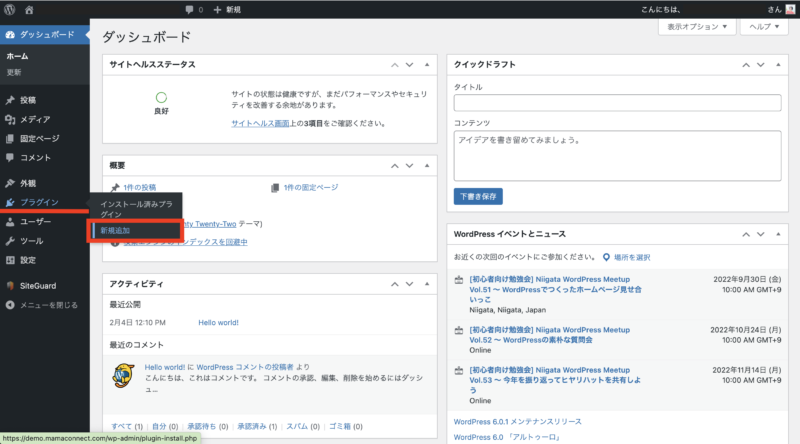Viewport: 800px width, 444px height.
Task: Open WordPress コメントの投稿者 link
Action: tap(245, 367)
